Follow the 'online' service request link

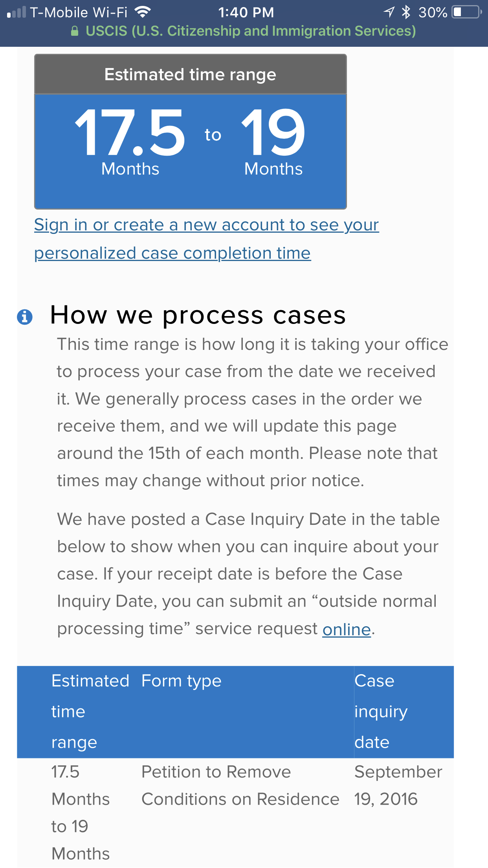[x=347, y=629]
